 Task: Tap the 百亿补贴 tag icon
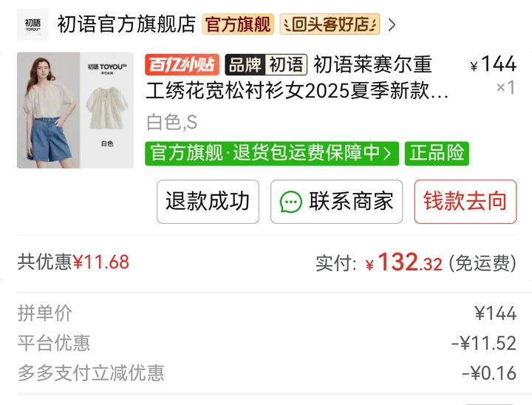(183, 64)
